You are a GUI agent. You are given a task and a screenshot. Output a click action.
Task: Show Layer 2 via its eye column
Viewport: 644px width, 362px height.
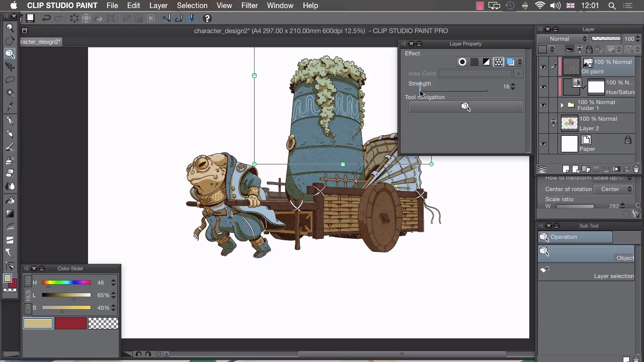(x=543, y=123)
